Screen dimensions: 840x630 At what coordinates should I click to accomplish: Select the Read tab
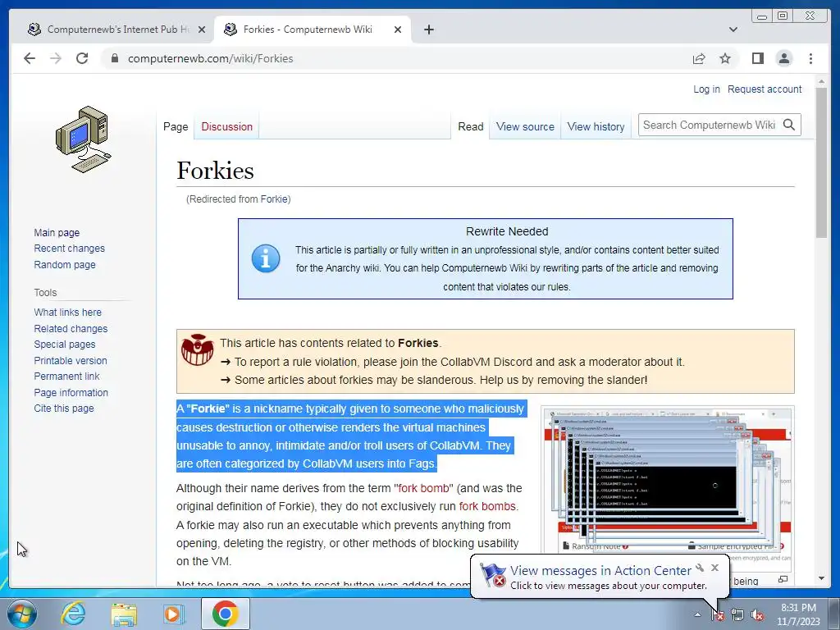tap(470, 127)
